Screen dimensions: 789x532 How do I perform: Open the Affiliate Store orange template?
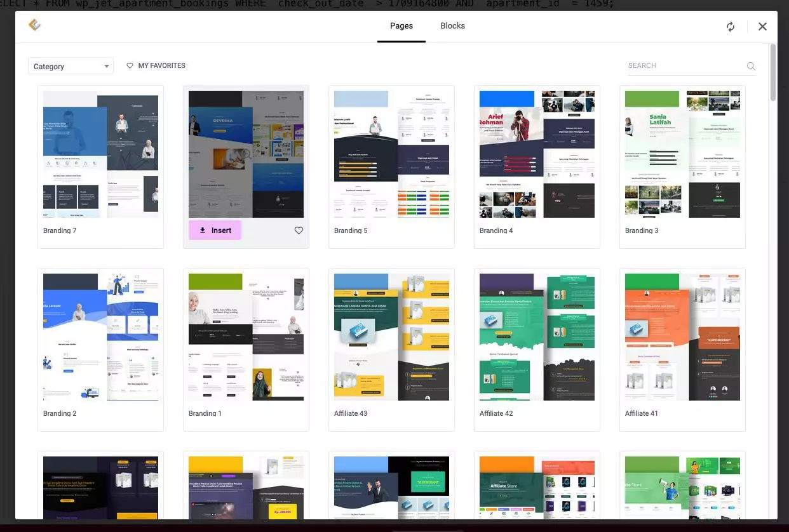click(537, 488)
